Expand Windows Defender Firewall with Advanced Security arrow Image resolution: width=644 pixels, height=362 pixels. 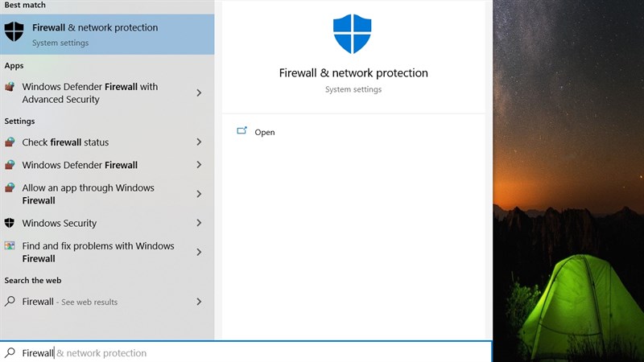(x=199, y=93)
